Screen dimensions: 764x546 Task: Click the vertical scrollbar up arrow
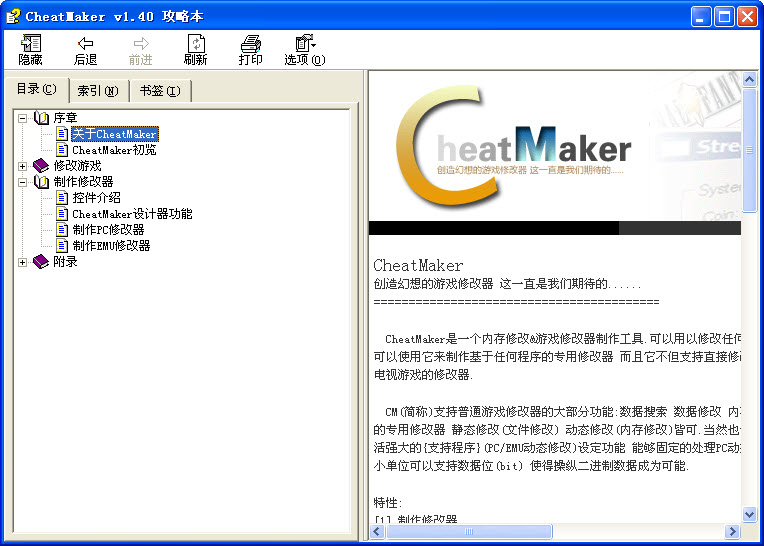coord(749,79)
